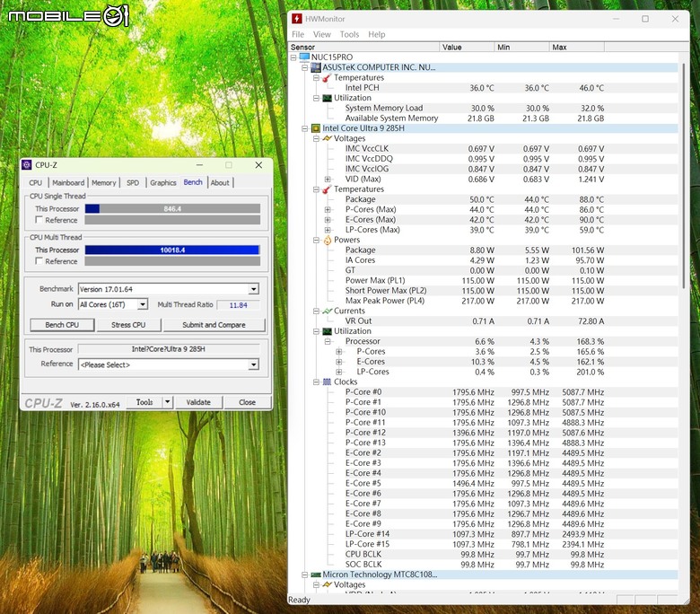This screenshot has width=700, height=614.
Task: Click the Currents waveform icon
Action: point(327,311)
